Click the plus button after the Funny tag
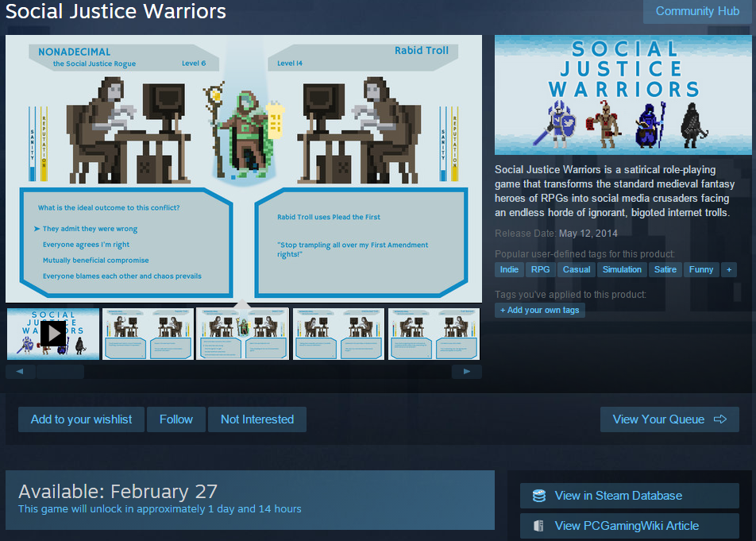 [729, 269]
